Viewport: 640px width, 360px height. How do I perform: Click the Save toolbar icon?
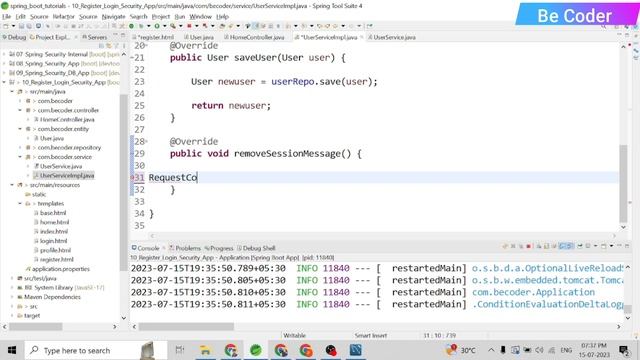[x=22, y=26]
